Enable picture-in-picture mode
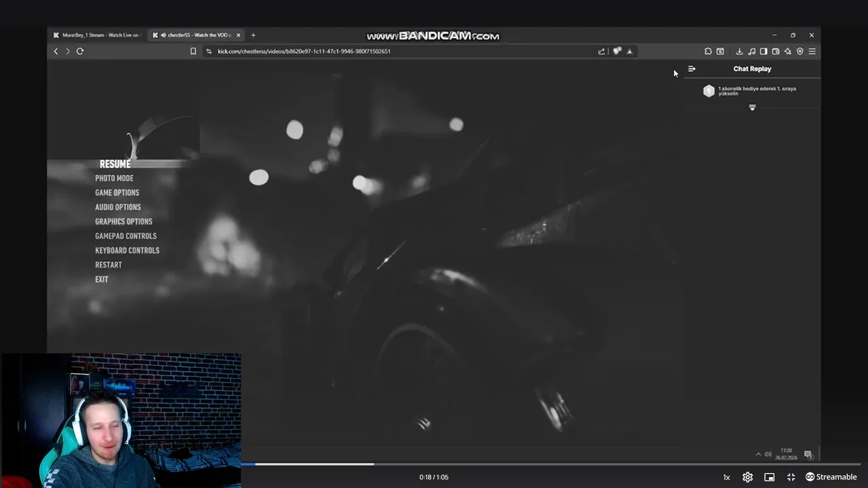The image size is (868, 488). 769,477
